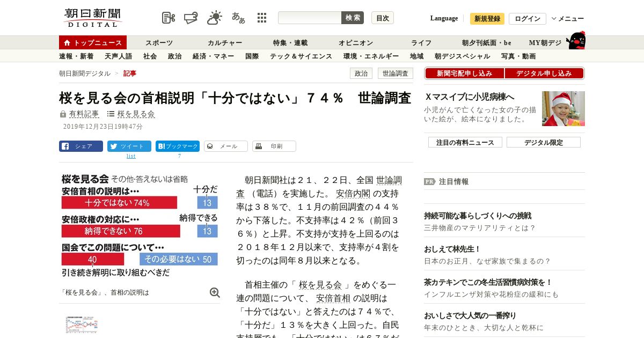The height and width of the screenshot is (338, 644).
Task: Click the list link under ツイート
Action: [x=131, y=156]
